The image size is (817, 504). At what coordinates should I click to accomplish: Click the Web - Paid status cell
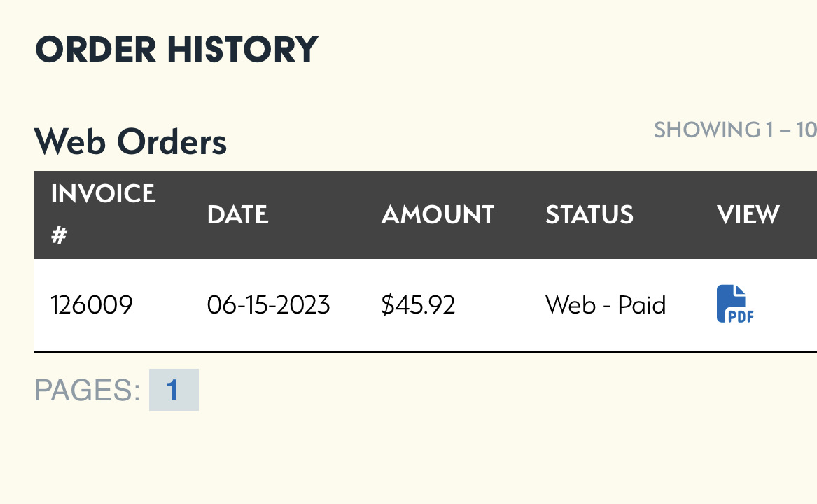(x=606, y=305)
